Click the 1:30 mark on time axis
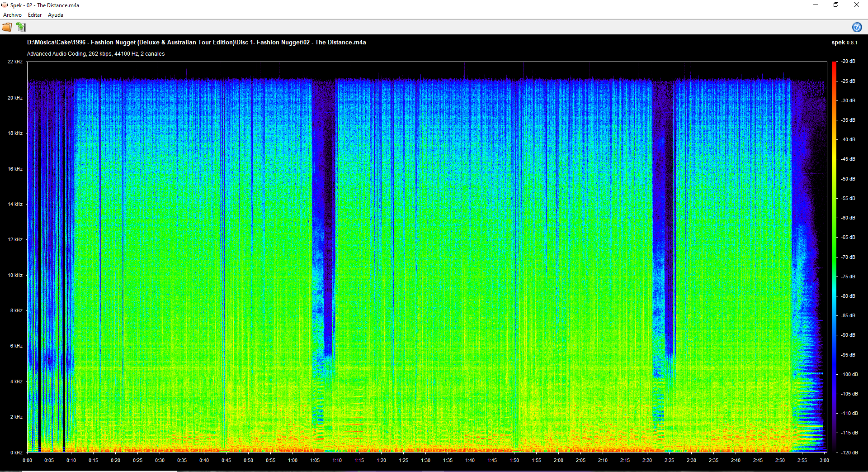This screenshot has width=868, height=472. tap(425, 460)
